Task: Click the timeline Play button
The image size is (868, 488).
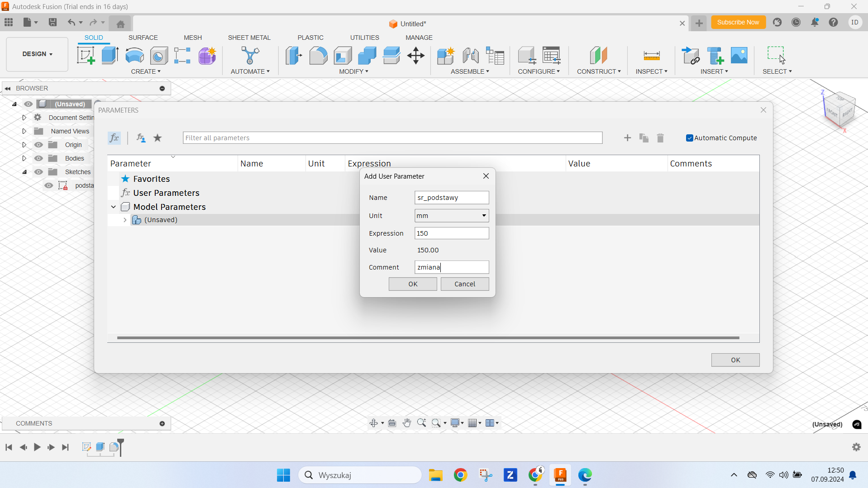Action: tap(37, 447)
